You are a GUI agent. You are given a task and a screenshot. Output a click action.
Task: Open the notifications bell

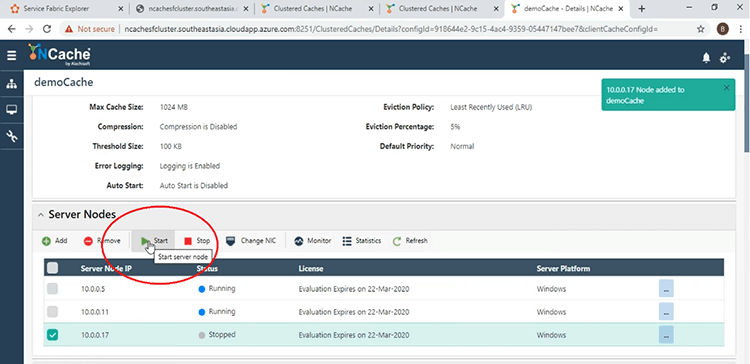click(706, 58)
